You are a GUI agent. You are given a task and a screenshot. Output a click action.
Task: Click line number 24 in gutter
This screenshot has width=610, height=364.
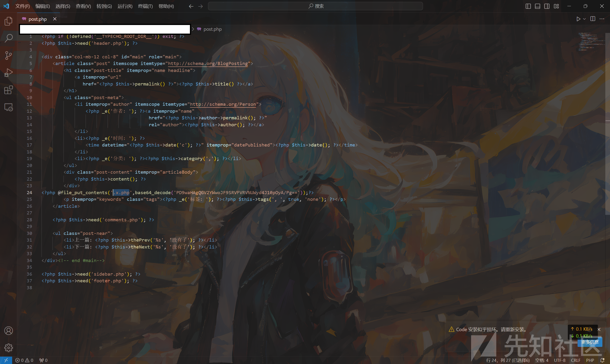point(30,192)
